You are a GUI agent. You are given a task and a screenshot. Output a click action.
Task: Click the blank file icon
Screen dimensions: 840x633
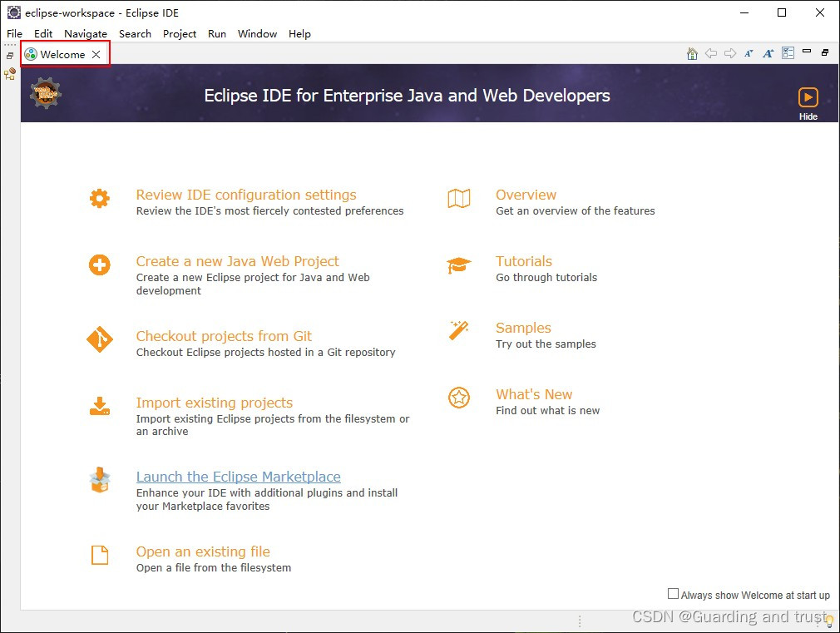pos(100,556)
